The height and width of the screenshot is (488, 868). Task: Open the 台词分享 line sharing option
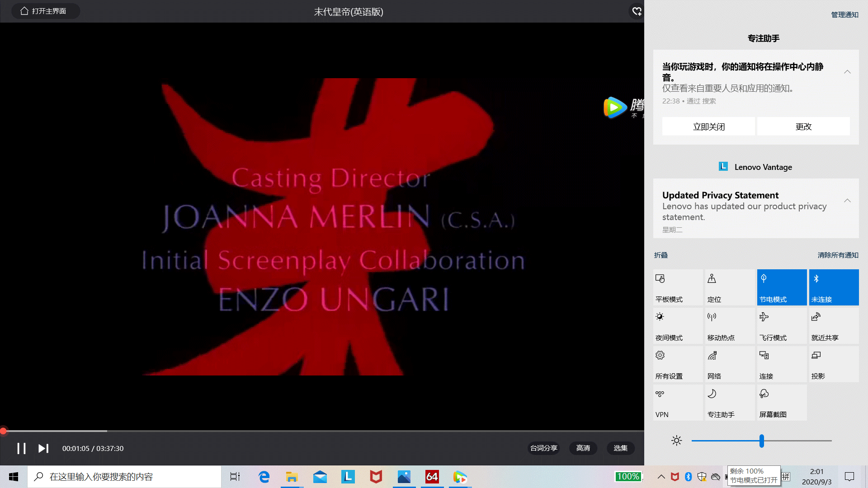click(544, 448)
